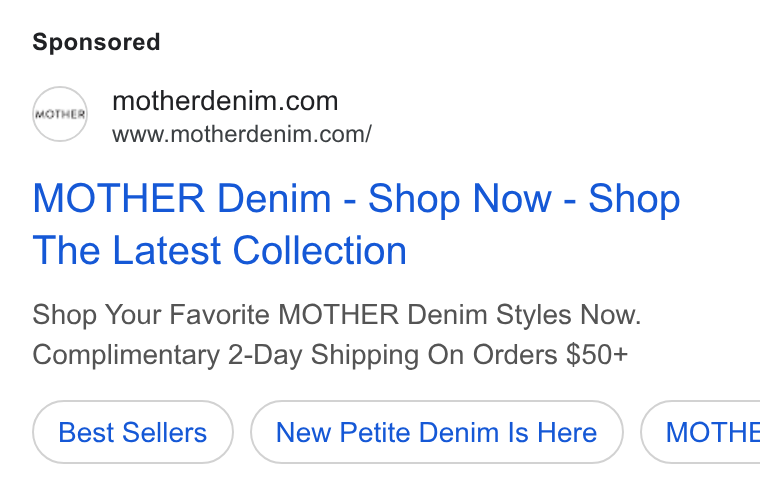Open the motherdenim.com site name
760x496 pixels.
point(225,101)
